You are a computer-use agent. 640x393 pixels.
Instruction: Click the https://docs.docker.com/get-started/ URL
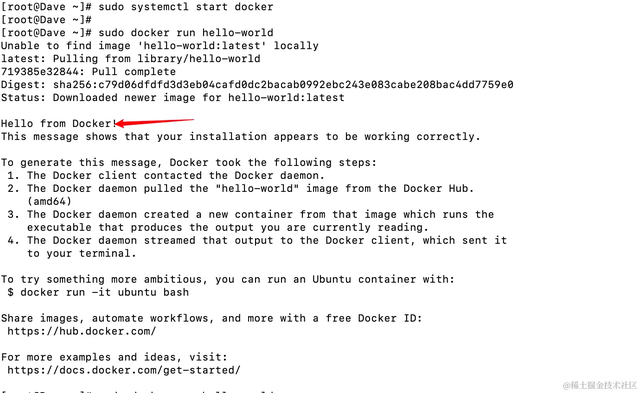click(124, 370)
